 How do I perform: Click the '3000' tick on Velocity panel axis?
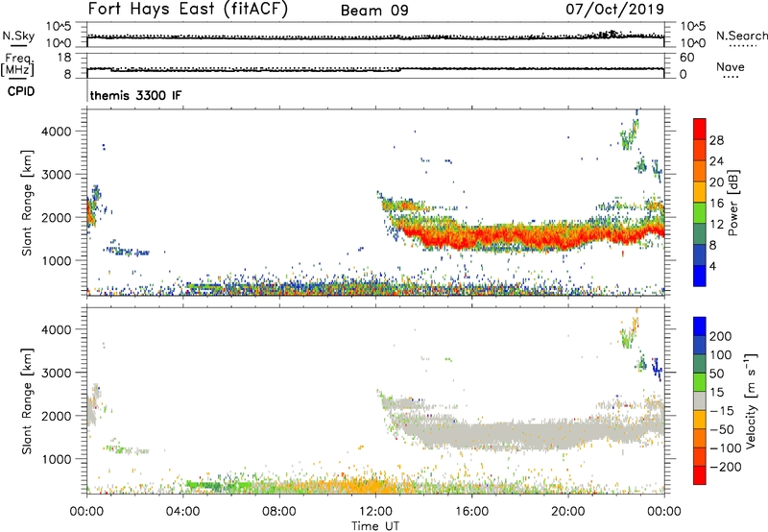(57, 373)
